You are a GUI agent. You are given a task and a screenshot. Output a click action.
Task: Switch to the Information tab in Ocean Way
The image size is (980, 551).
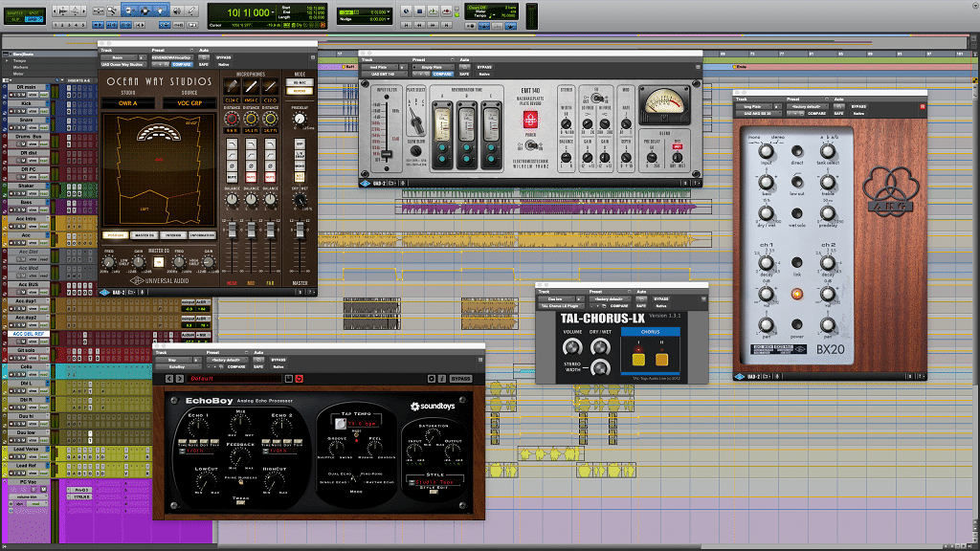tap(202, 235)
